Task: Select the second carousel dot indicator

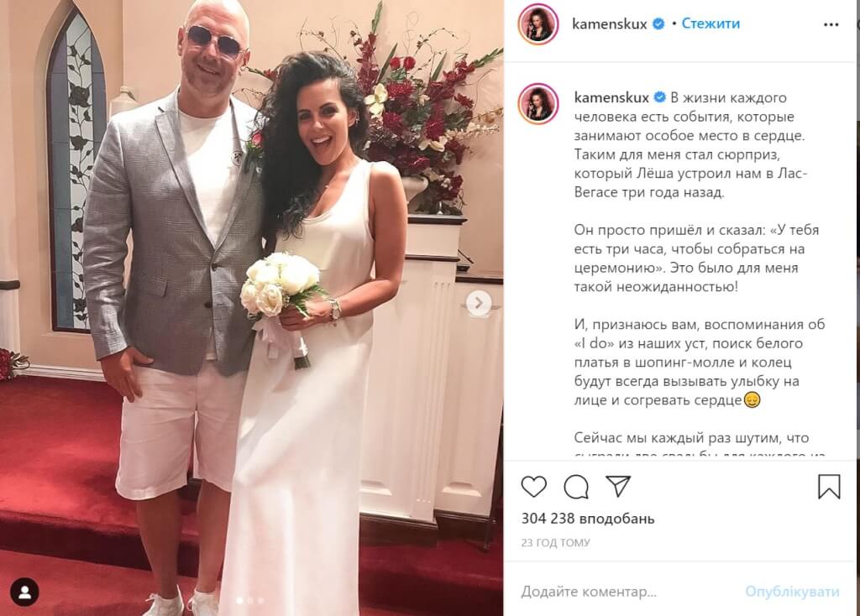Action: click(x=250, y=601)
